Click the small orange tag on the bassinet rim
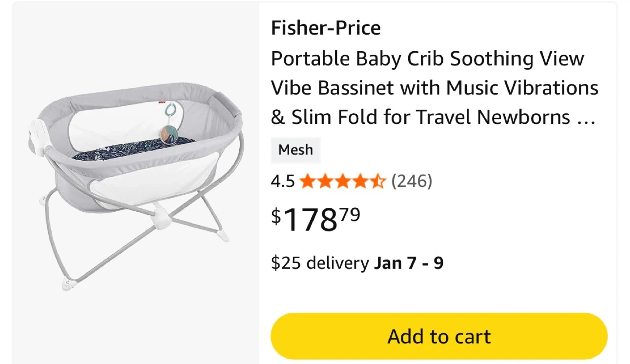This screenshot has width=630, height=364. 162,101
